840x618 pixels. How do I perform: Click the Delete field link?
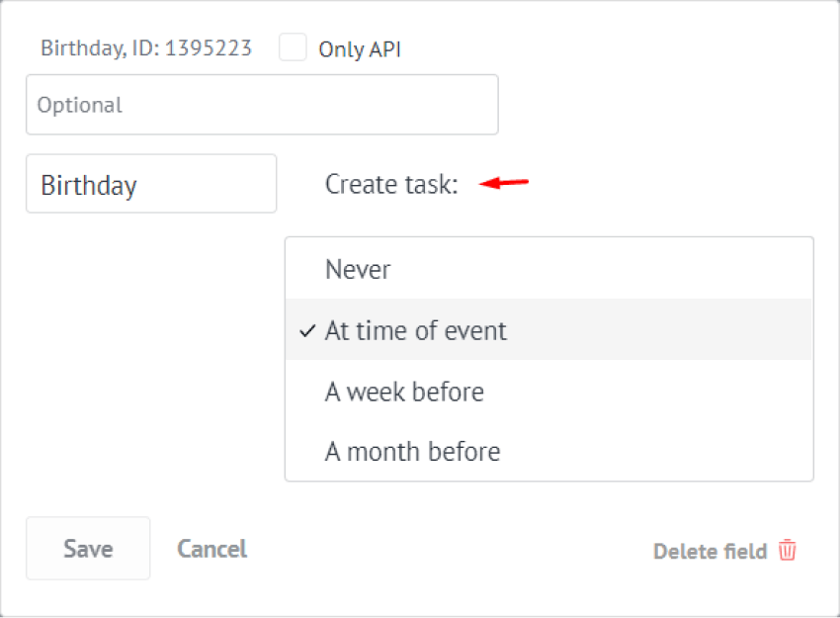pyautogui.click(x=710, y=552)
